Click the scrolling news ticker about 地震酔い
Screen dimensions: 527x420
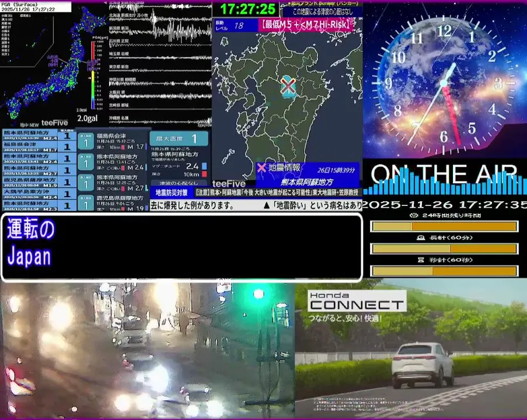[256, 205]
